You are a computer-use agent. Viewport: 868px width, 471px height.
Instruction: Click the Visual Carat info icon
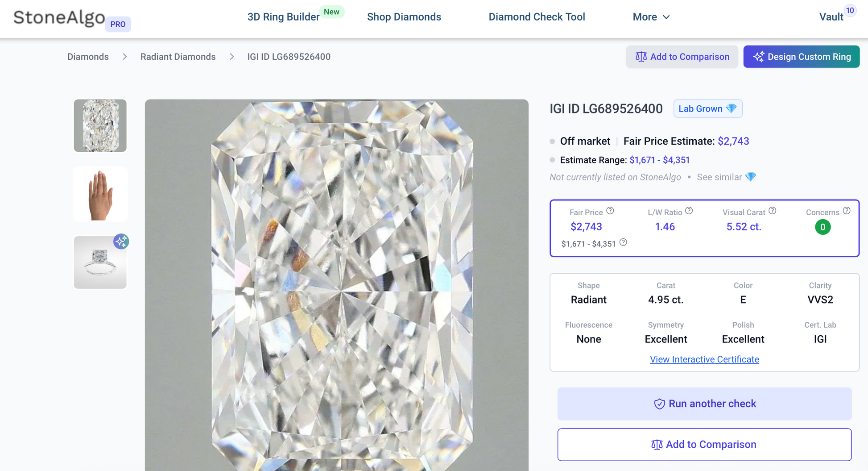773,211
